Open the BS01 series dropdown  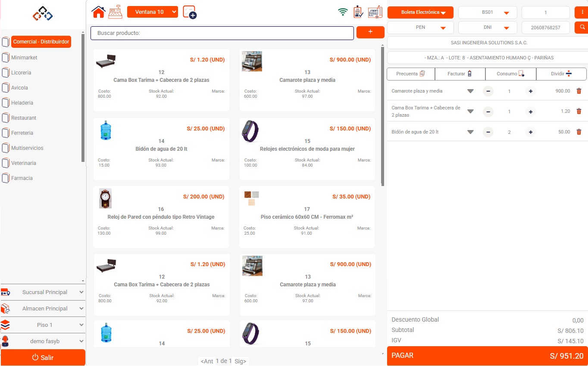coord(488,12)
